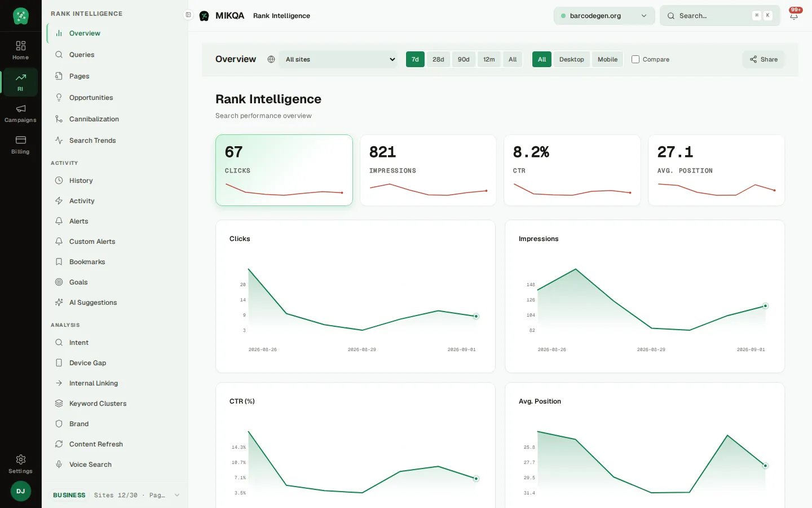Screen dimensions: 812x508
Task: Click last data point on Impressions chart
Action: click(x=765, y=306)
